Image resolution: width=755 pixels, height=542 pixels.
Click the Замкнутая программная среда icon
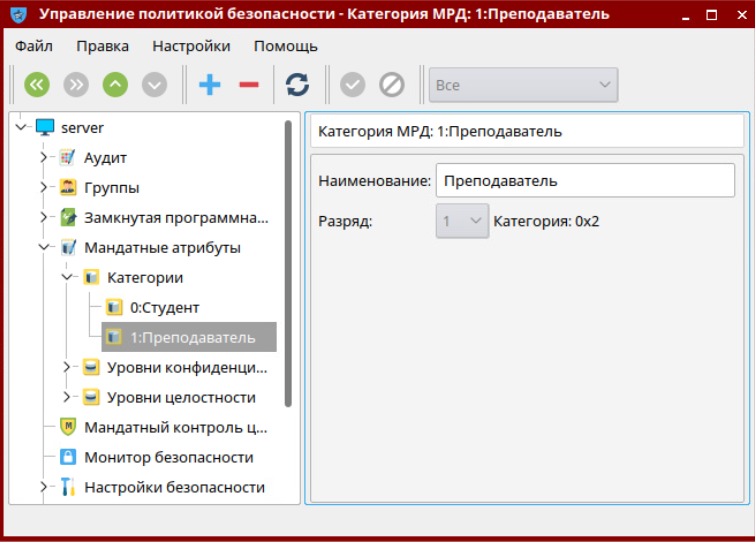coord(68,218)
